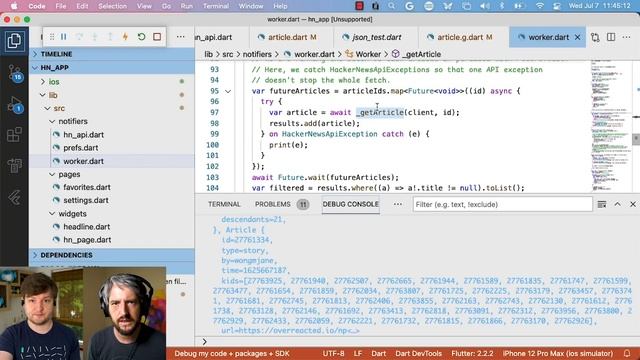Click Worker in breadcrumb path

click(368, 54)
